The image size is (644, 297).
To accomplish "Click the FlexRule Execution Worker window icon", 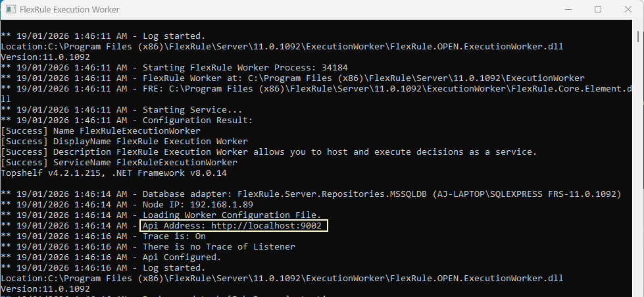I will 11,9.
